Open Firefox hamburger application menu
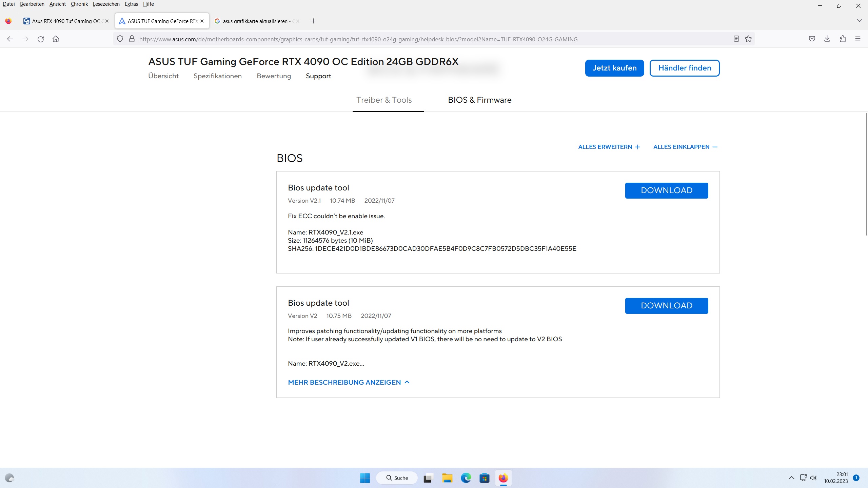Screen dimensions: 868x488 pos(858,39)
